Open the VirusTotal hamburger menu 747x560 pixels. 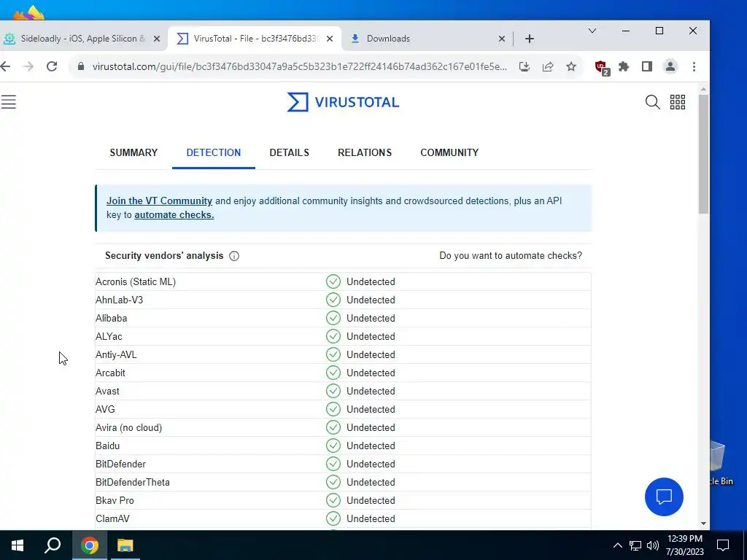[9, 102]
